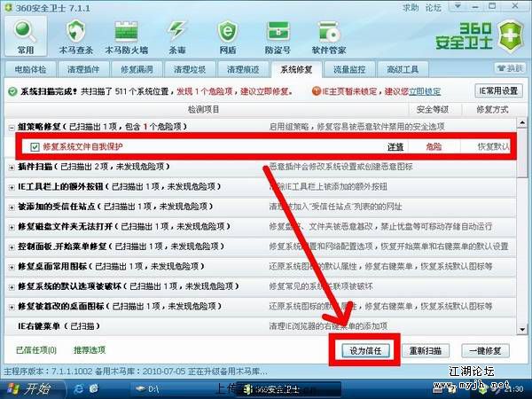Click the 危险 level text
This screenshot has width=532, height=399.
click(x=434, y=147)
